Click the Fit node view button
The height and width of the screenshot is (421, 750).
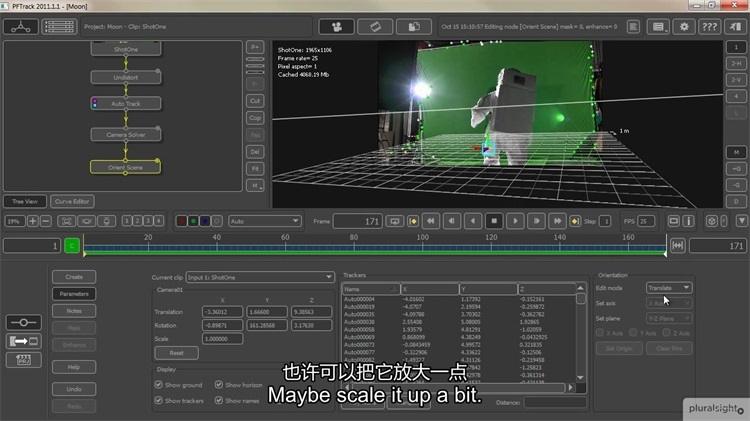[255, 168]
